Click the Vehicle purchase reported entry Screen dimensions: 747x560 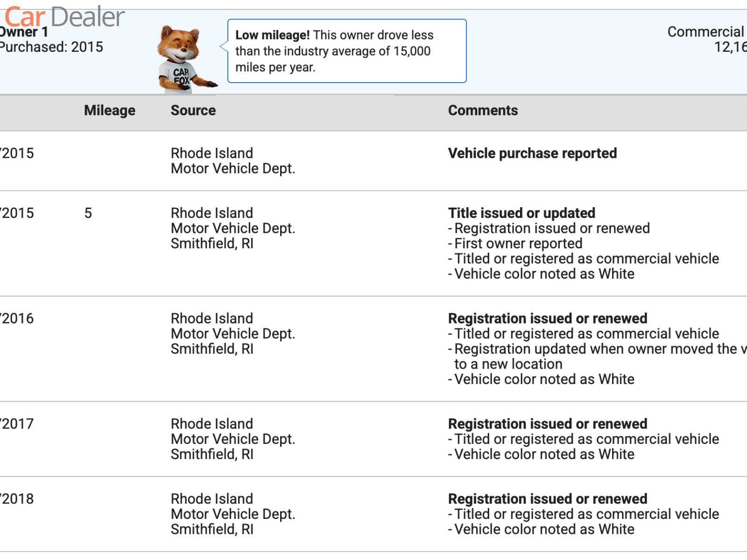[x=532, y=154]
